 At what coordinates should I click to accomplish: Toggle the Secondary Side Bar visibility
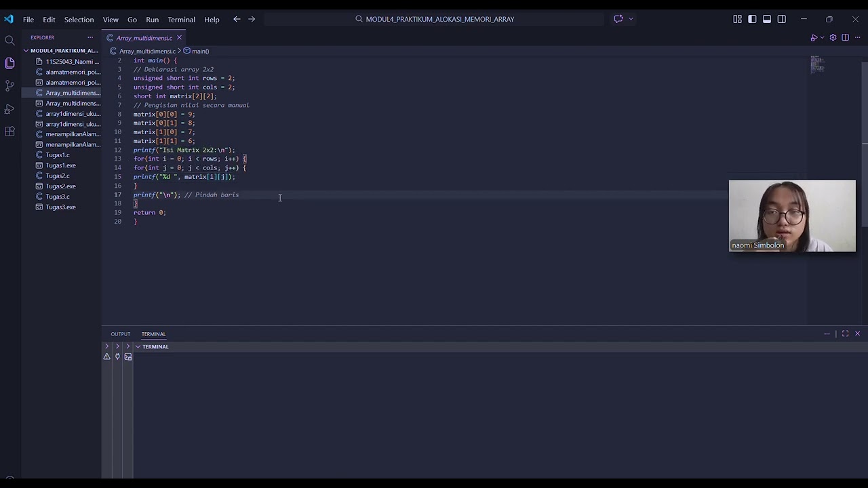pos(782,19)
